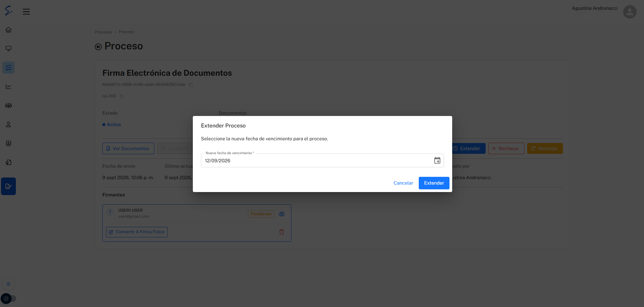Open the contacts book sidebar icon
644x307 pixels.
tap(8, 143)
